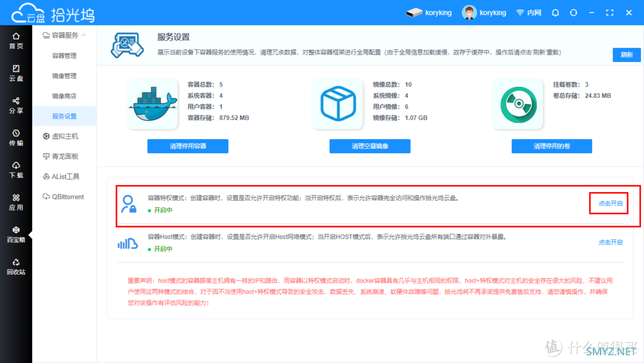644x363 pixels.
Task: Open 镜像商店 in the side menu
Action: [x=64, y=96]
